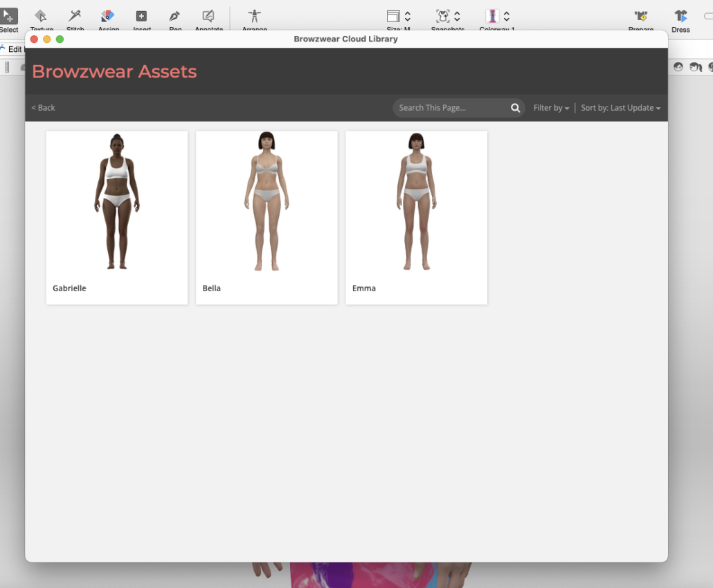Select the Select tool in the toolbar
The image size is (713, 588).
pos(9,17)
